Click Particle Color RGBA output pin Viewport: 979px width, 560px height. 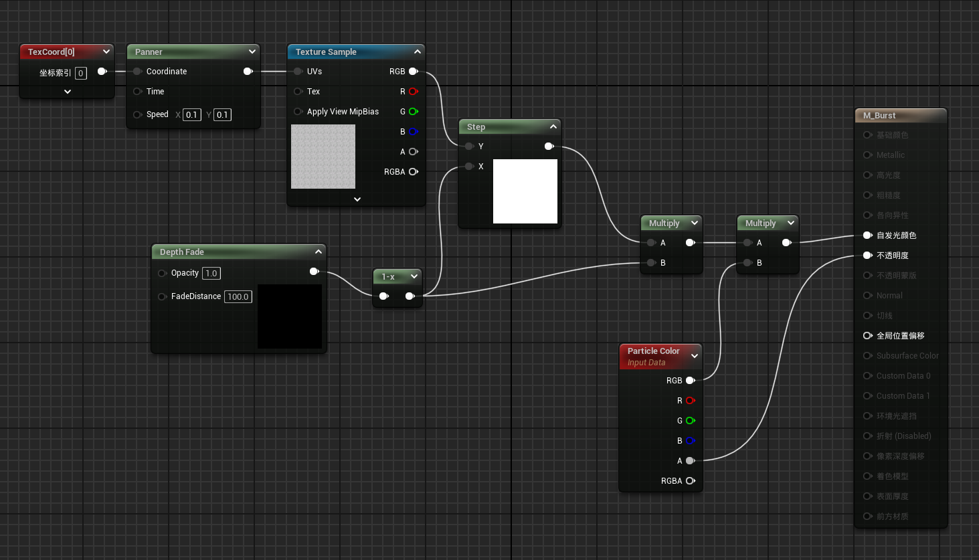click(690, 481)
